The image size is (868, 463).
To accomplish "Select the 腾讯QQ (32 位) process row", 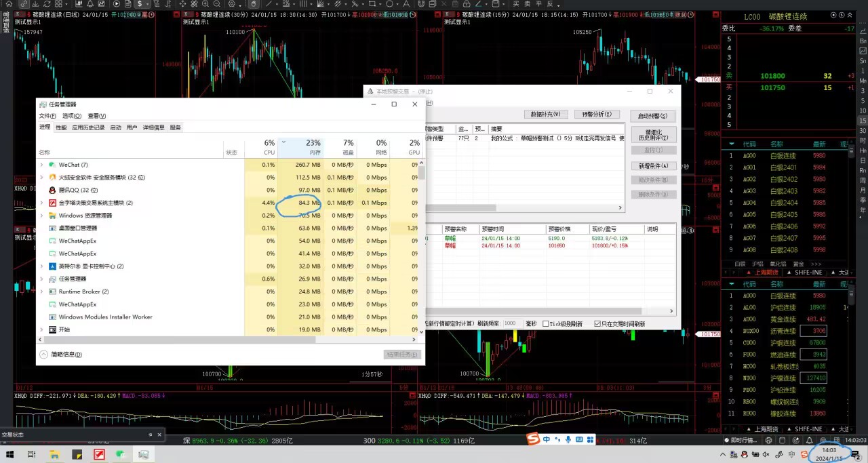I will tap(227, 190).
